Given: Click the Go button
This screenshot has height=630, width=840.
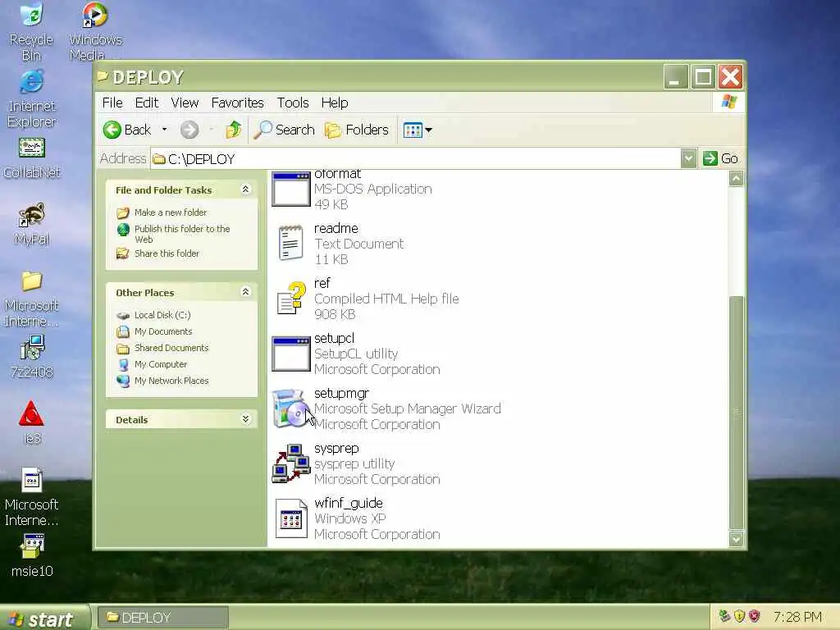Looking at the screenshot, I should (720, 158).
